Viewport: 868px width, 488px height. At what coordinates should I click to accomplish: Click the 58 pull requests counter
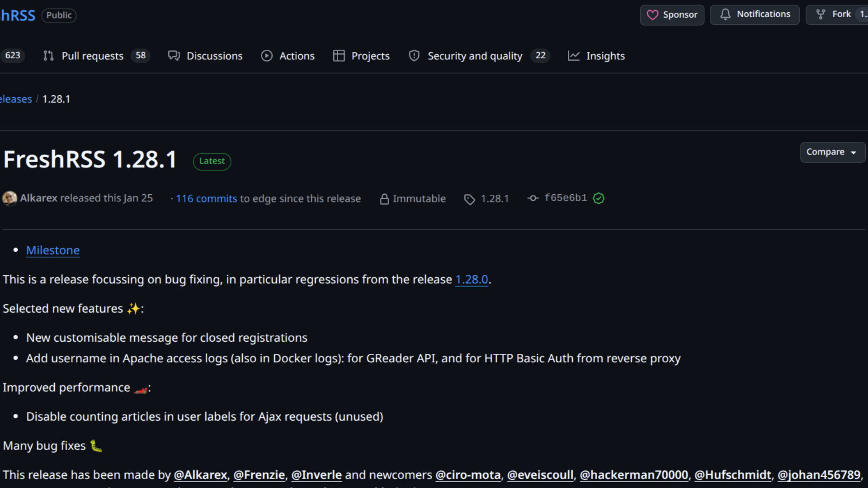tap(141, 56)
